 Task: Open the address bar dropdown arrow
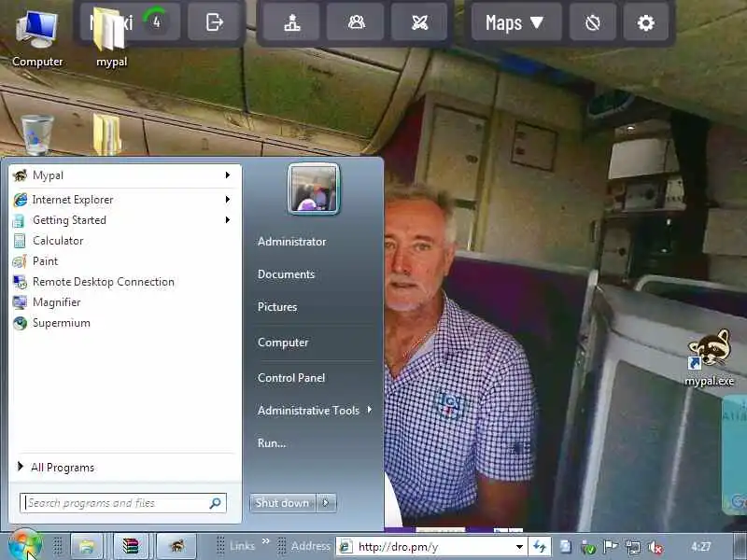pos(520,547)
